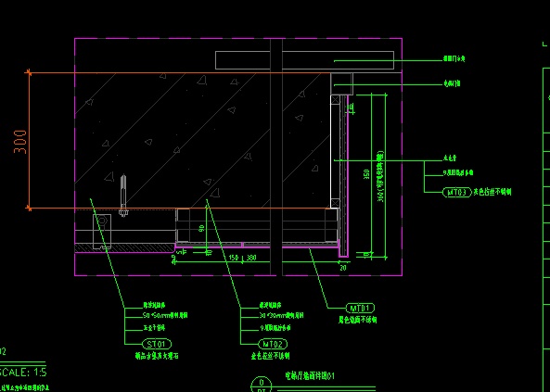Select the 90 vertical dimension text
This screenshot has height=392, width=550.
click(201, 229)
